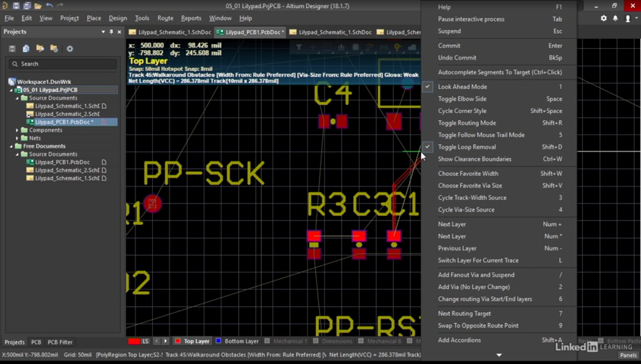Screen dimensions: 641x364
Task: Select Toggle Elbow Side in context menu
Action: click(500, 98)
